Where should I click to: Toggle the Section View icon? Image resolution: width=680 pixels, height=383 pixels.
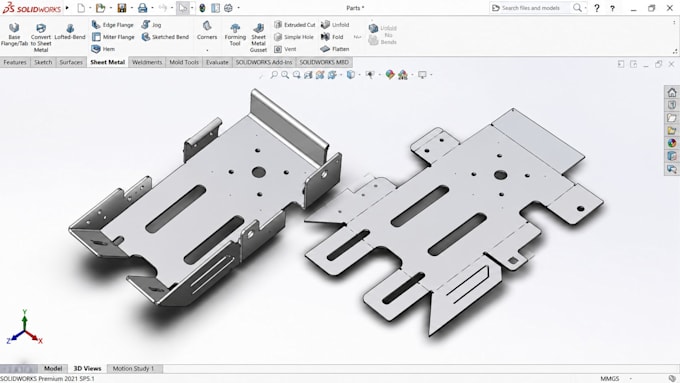308,75
